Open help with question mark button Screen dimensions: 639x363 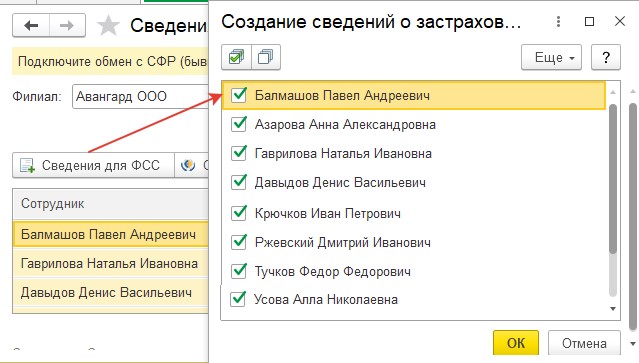click(x=606, y=57)
